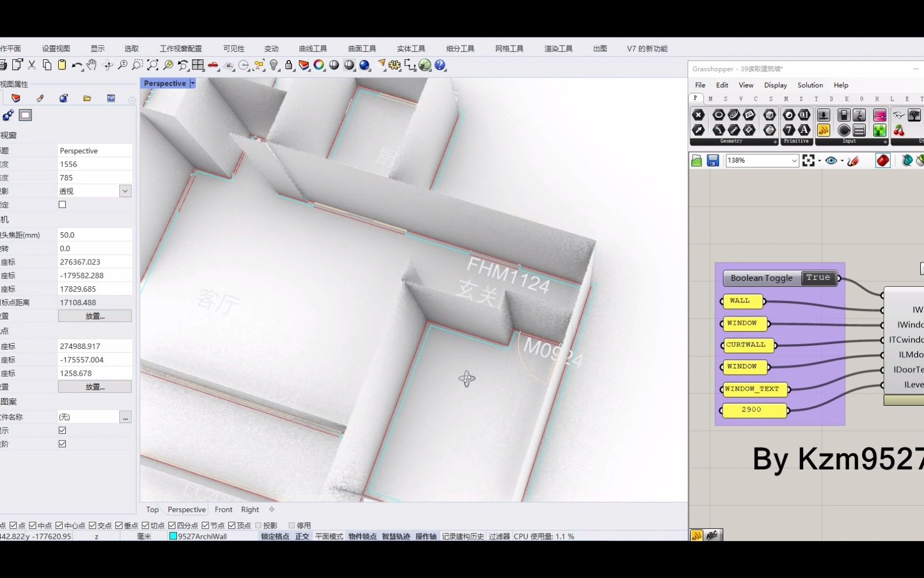Click the first 放置... button under camera
This screenshot has height=578, width=924.
(x=95, y=316)
